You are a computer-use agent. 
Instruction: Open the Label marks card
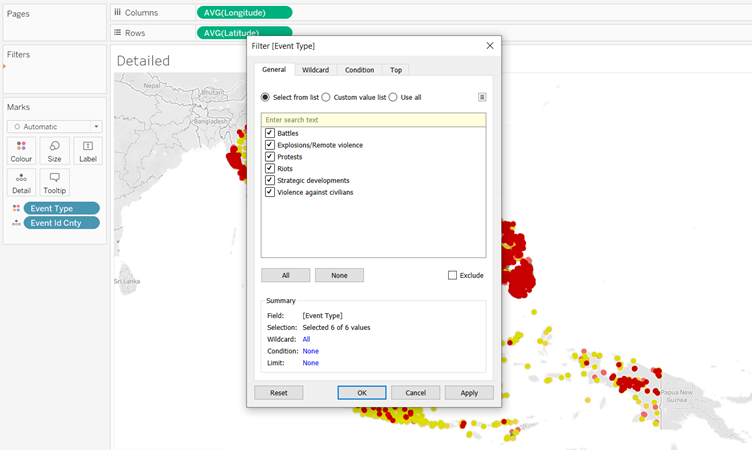(87, 151)
